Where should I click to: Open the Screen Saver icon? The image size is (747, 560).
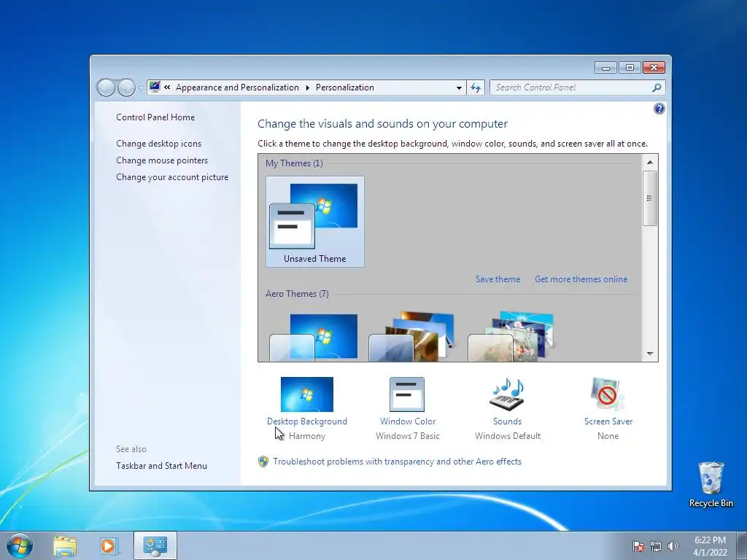coord(608,394)
